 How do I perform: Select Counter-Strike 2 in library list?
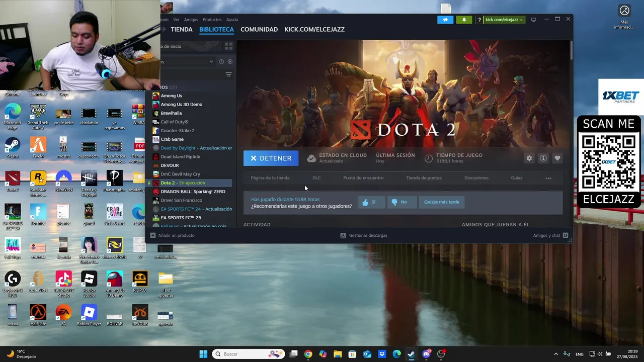click(192, 131)
